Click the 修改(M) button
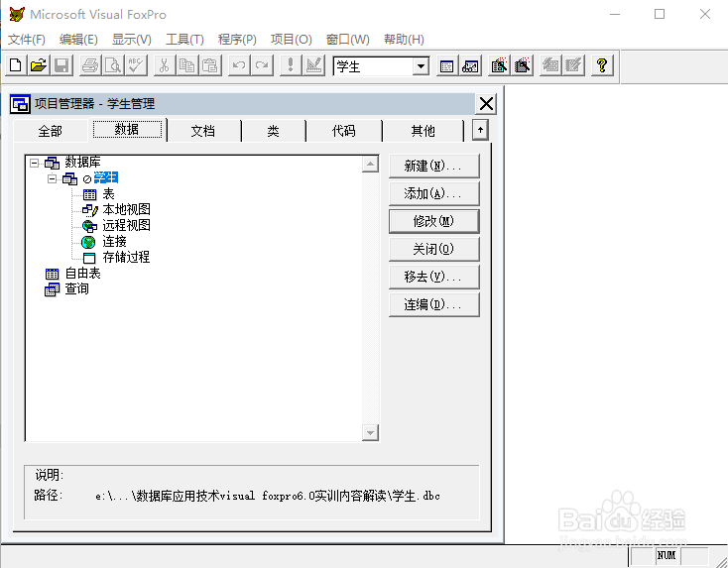728x568 pixels. [x=433, y=221]
